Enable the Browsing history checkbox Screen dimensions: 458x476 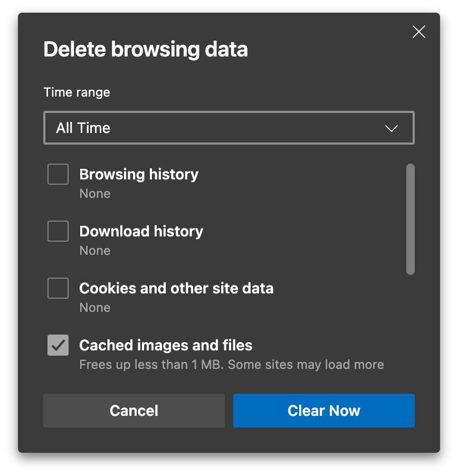(58, 174)
